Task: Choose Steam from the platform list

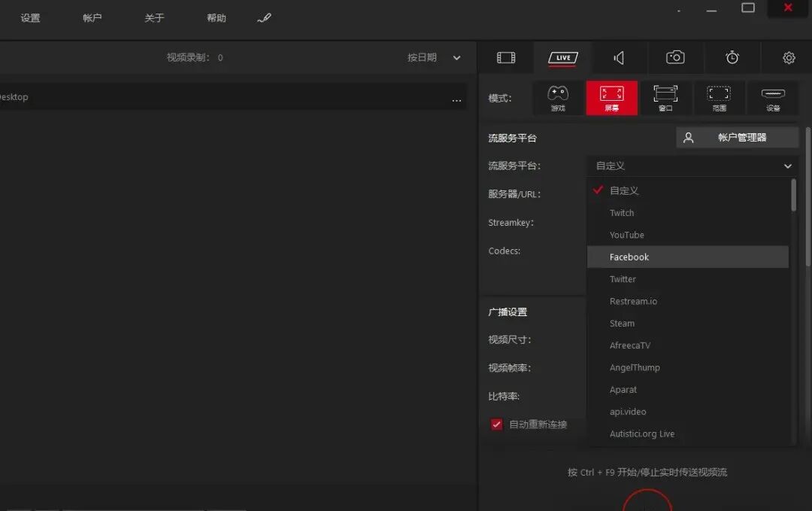Action: (x=688, y=324)
